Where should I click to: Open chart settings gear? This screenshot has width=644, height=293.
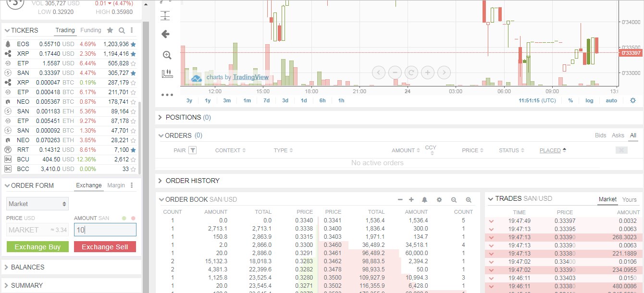tap(633, 100)
